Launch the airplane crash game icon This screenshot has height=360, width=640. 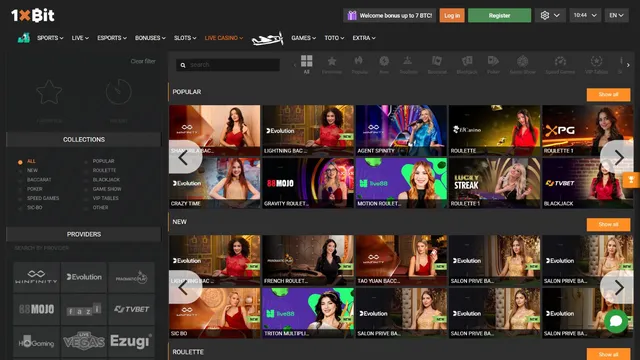[x=267, y=39]
